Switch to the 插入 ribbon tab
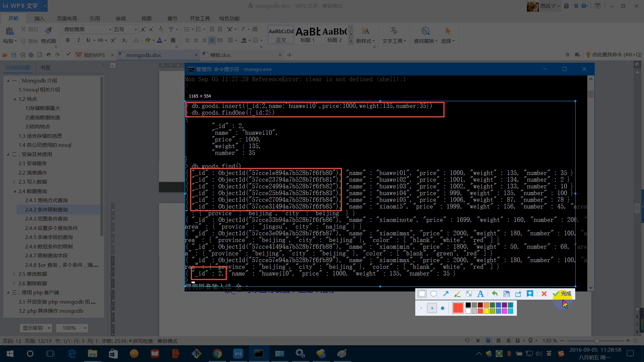 click(x=39, y=18)
